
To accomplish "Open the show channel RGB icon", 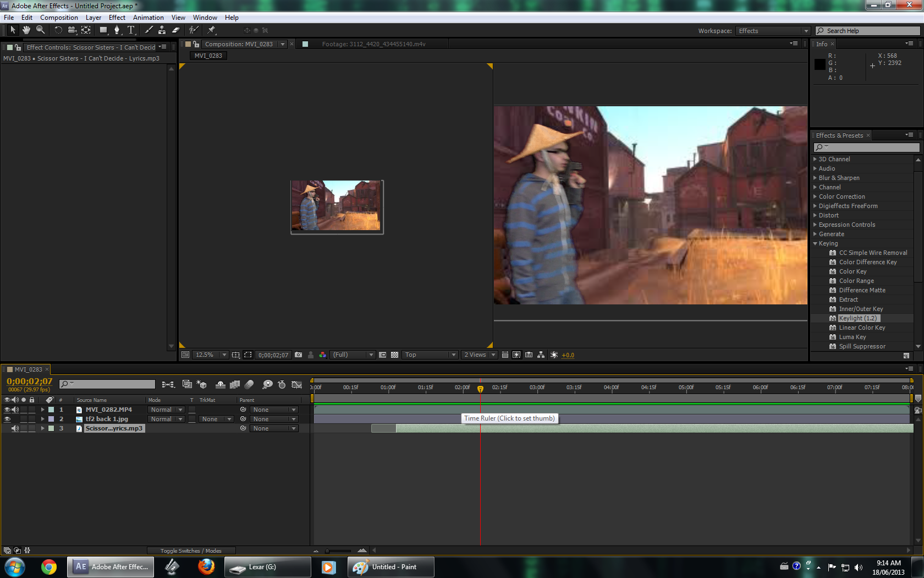I will coord(323,355).
